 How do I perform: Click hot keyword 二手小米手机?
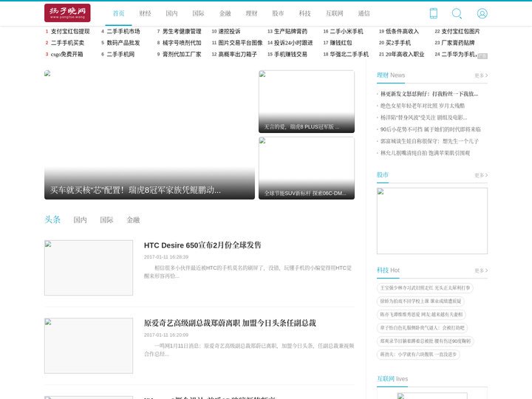pyautogui.click(x=347, y=31)
